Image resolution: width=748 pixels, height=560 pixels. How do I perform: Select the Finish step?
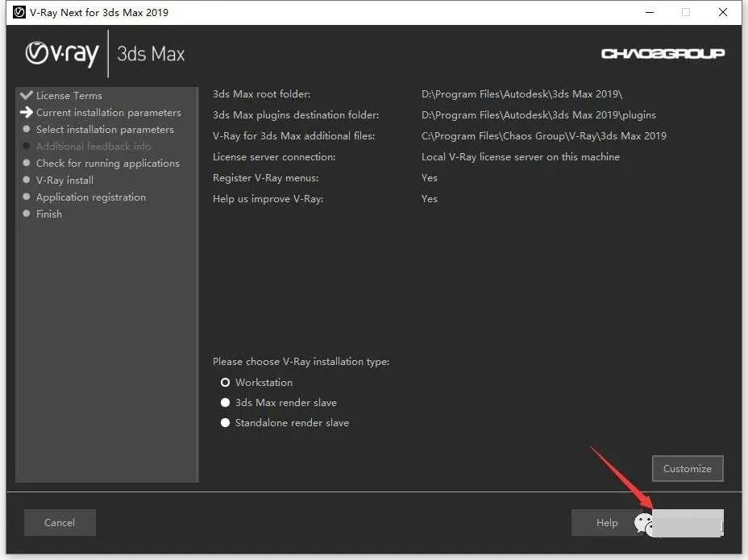pos(49,214)
